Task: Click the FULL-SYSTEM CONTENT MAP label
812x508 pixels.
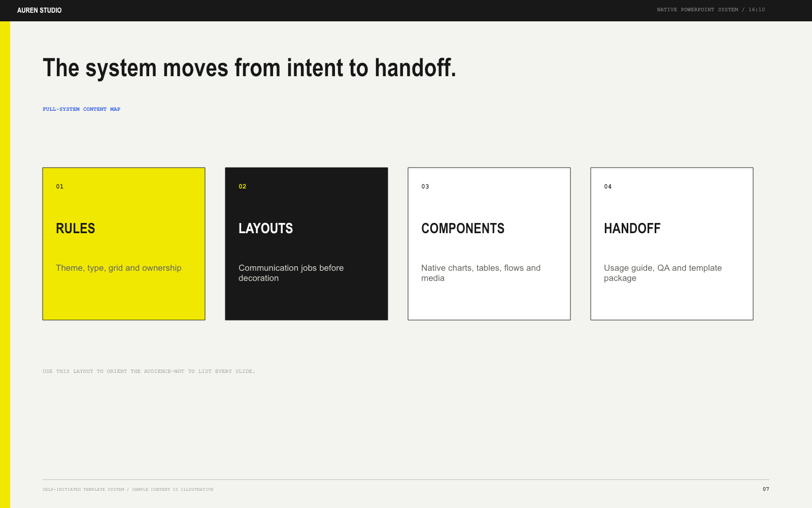Action: pos(81,109)
